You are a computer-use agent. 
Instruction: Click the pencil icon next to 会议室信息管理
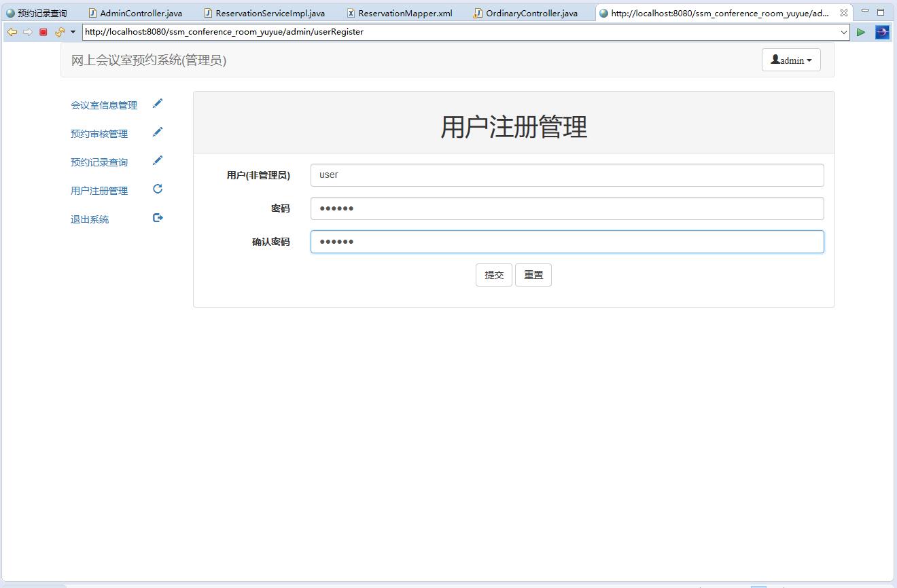click(158, 103)
